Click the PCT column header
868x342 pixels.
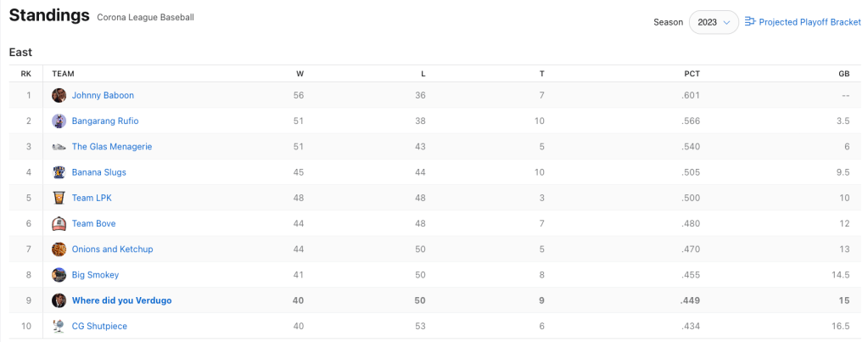click(692, 74)
